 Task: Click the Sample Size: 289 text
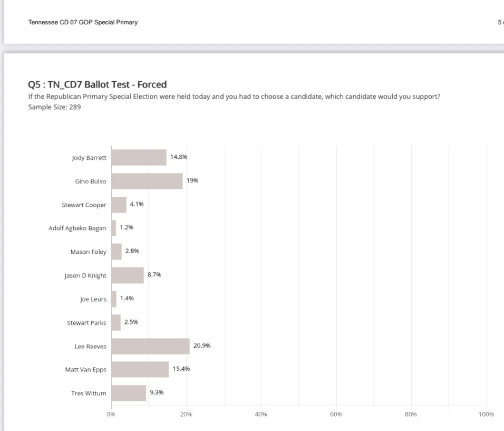click(x=54, y=107)
